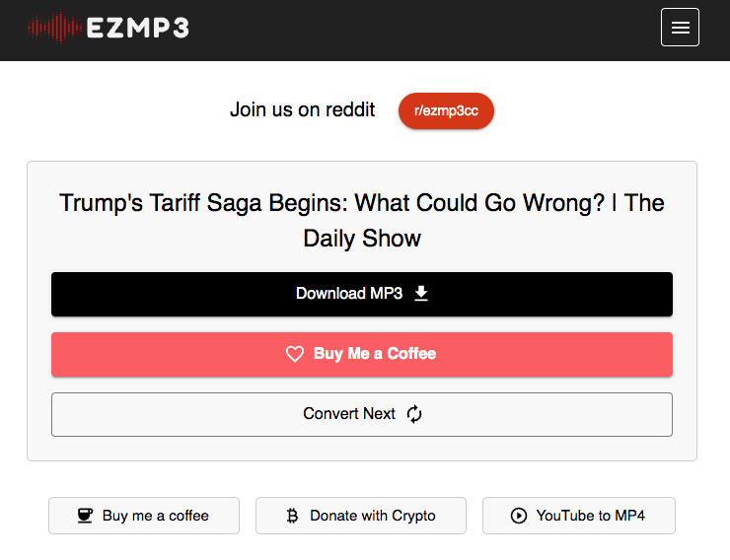730x560 pixels.
Task: Click the heart icon on the red button
Action: [x=294, y=354]
